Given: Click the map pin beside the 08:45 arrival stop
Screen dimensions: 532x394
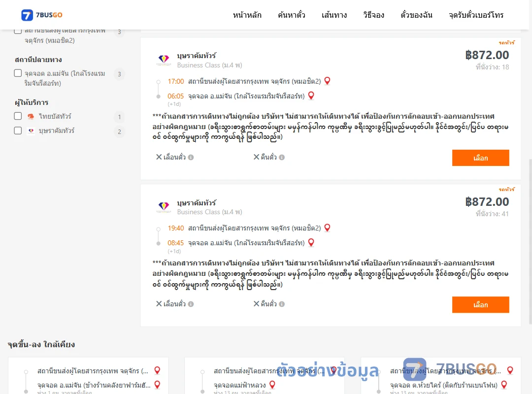Looking at the screenshot, I should tap(311, 243).
